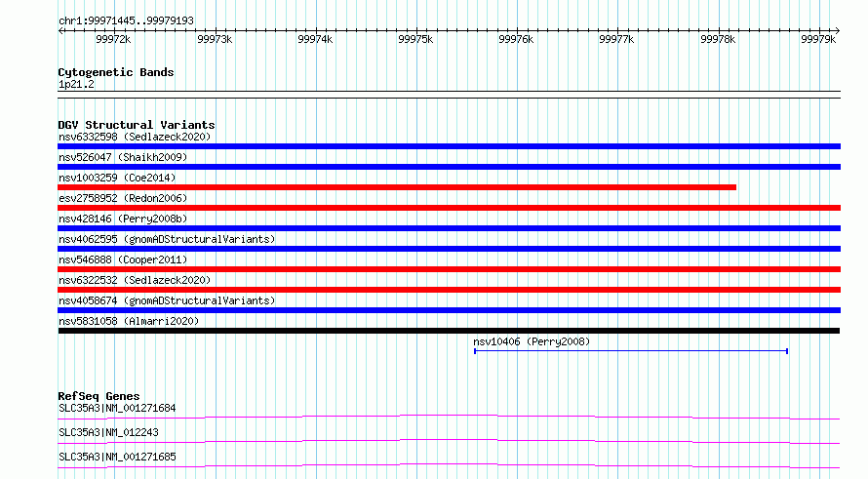Viewport: 868px width, 479px height.
Task: Click the thin blue nsv10406 span line
Action: 631,351
